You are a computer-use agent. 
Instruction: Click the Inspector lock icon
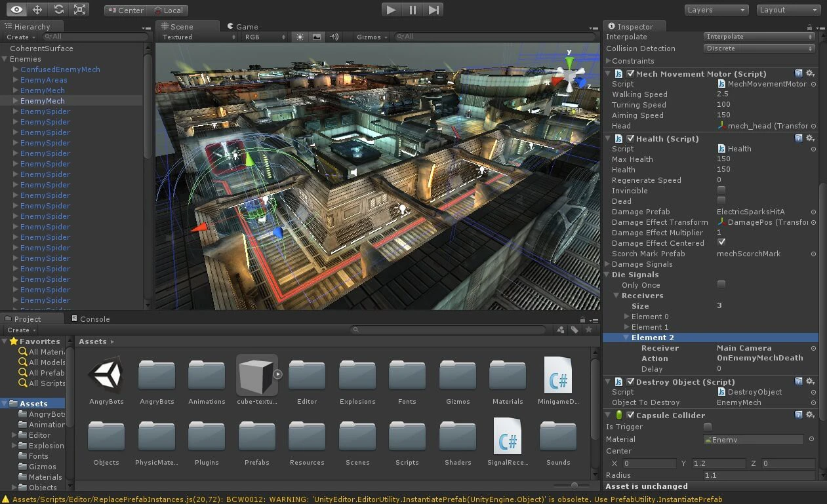pyautogui.click(x=809, y=28)
